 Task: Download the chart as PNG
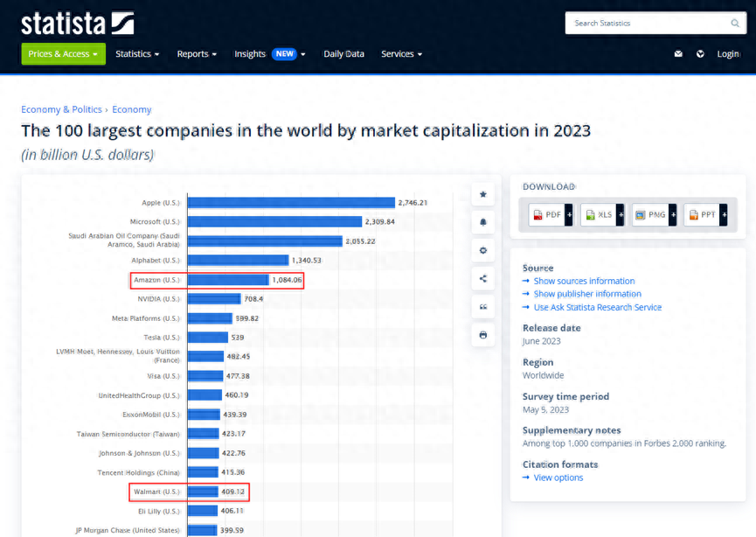654,214
